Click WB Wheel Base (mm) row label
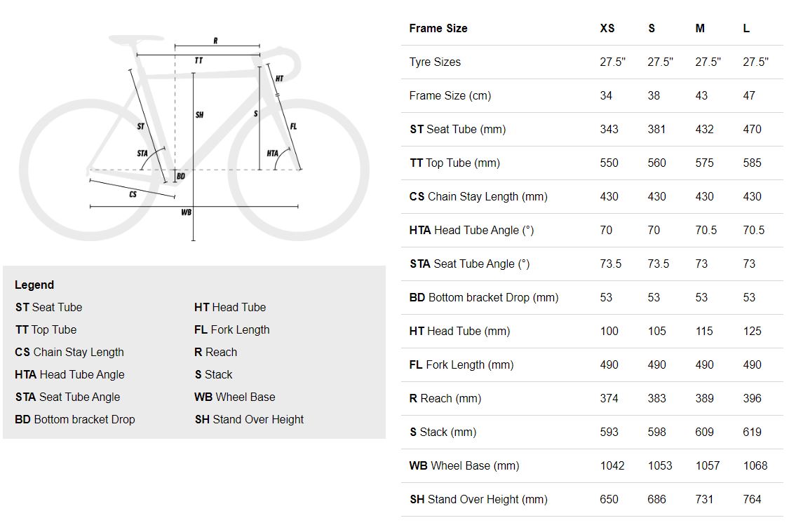The width and height of the screenshot is (796, 532). (464, 465)
